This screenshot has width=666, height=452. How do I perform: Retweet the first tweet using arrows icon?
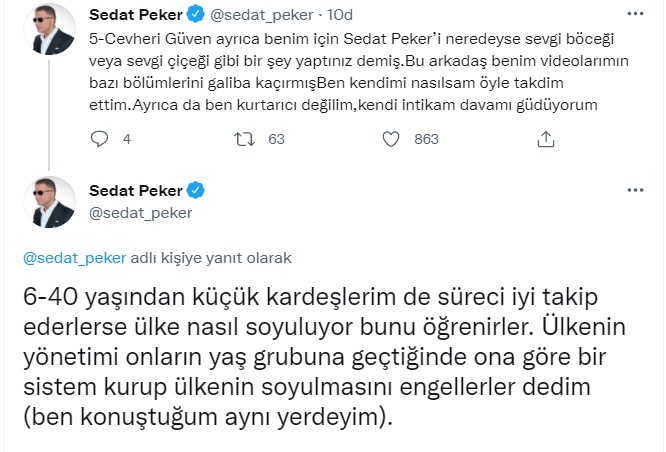245,139
